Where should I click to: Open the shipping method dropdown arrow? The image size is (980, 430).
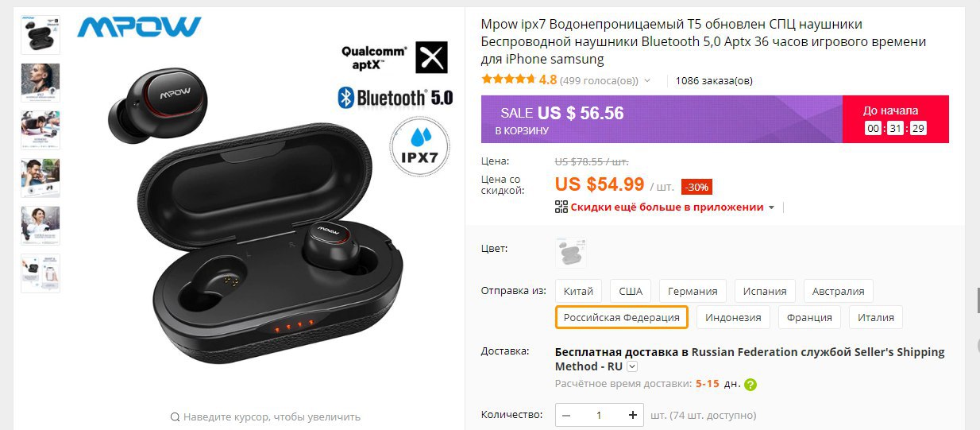click(x=632, y=366)
